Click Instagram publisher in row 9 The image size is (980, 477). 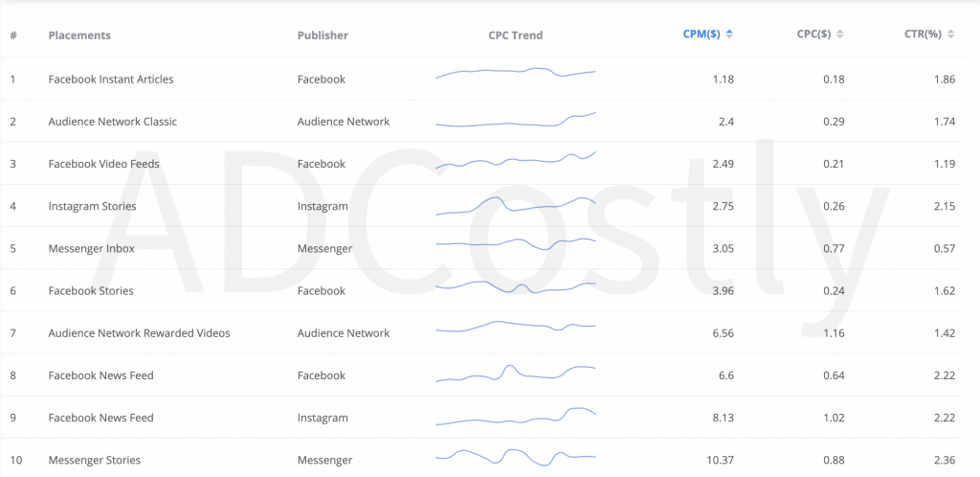click(323, 418)
